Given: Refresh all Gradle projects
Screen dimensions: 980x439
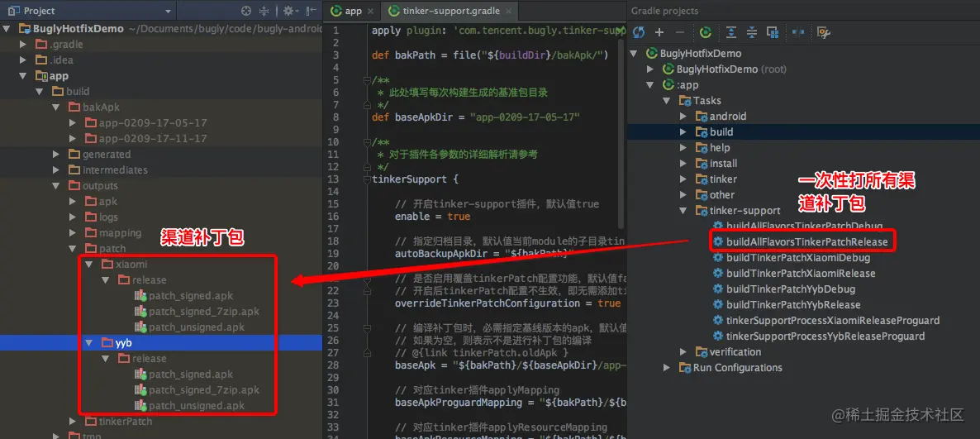Looking at the screenshot, I should coord(638,32).
